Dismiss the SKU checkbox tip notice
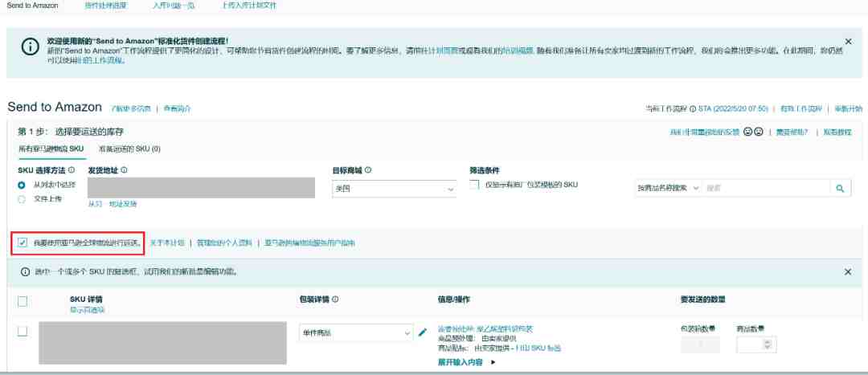 coord(848,272)
